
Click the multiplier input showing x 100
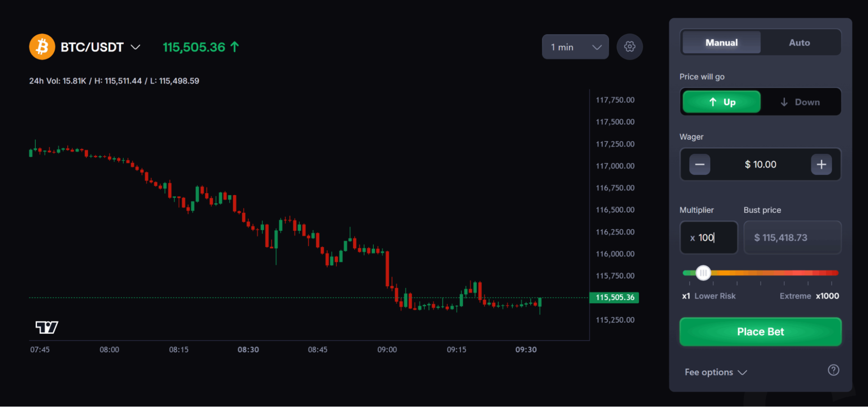point(708,237)
